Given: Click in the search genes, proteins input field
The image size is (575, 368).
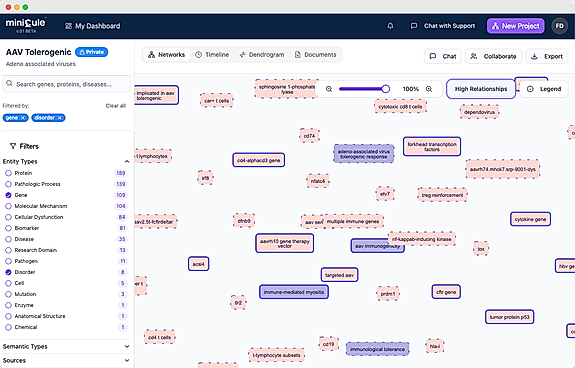Looking at the screenshot, I should pyautogui.click(x=66, y=84).
